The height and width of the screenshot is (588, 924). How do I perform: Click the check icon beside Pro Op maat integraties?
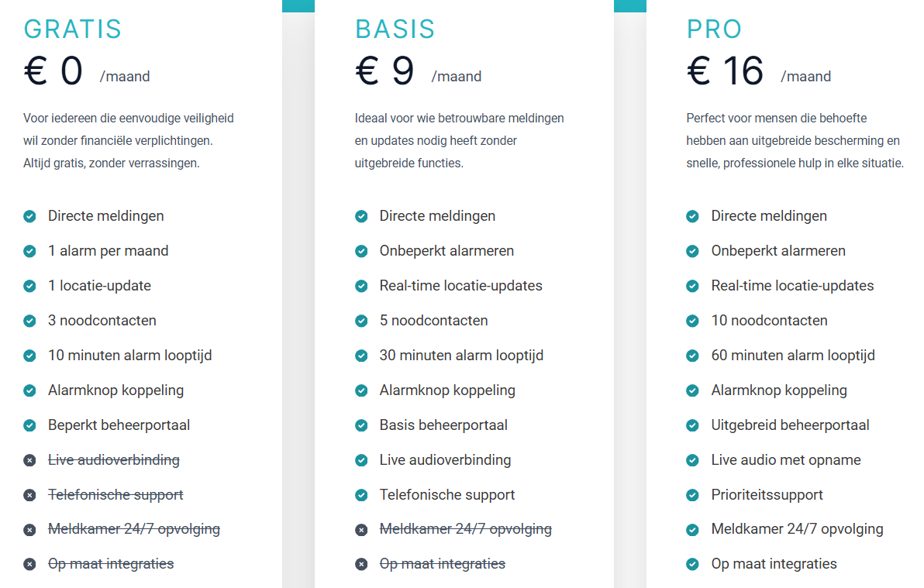(x=693, y=564)
